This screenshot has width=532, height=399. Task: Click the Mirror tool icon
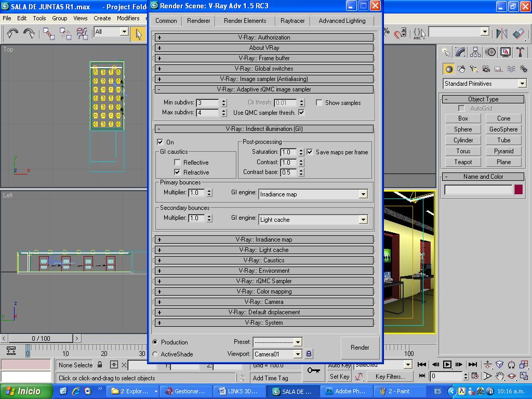tap(501, 33)
